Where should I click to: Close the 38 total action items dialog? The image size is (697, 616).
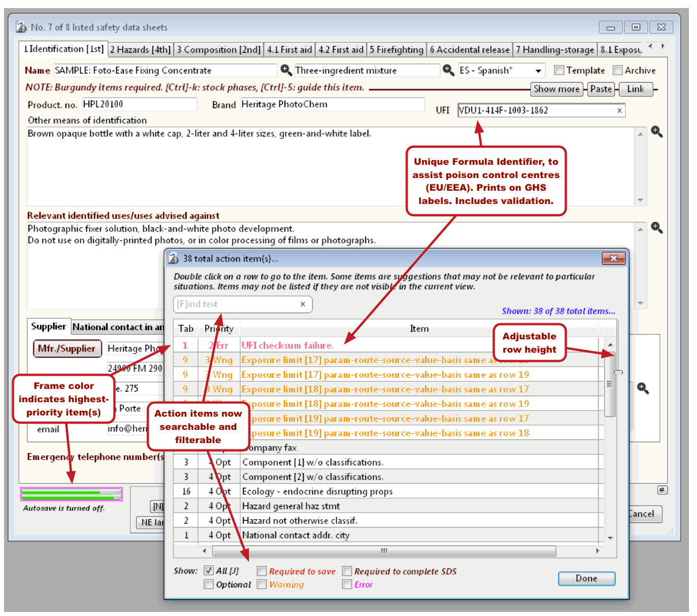click(x=613, y=258)
